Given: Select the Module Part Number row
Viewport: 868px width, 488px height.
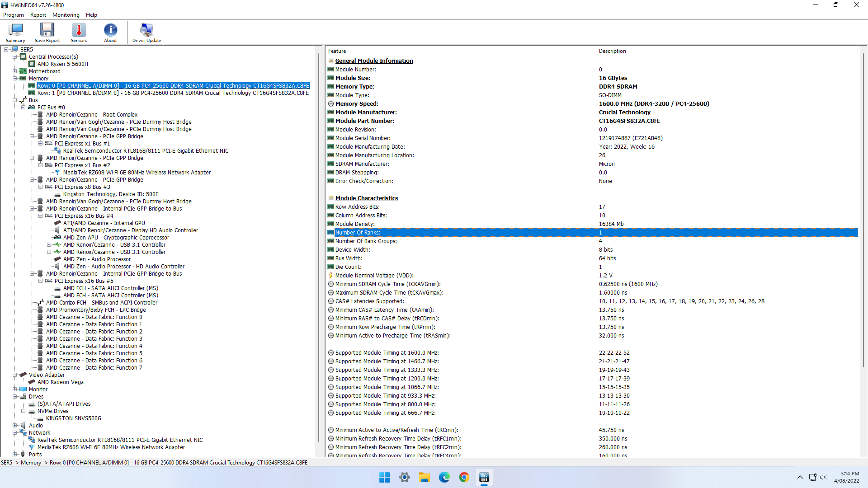Looking at the screenshot, I should click(x=592, y=121).
